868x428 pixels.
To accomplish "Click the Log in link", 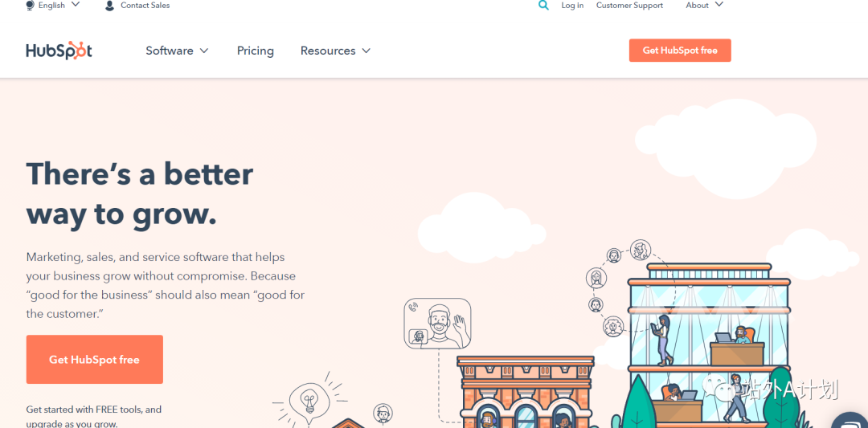I will 572,5.
